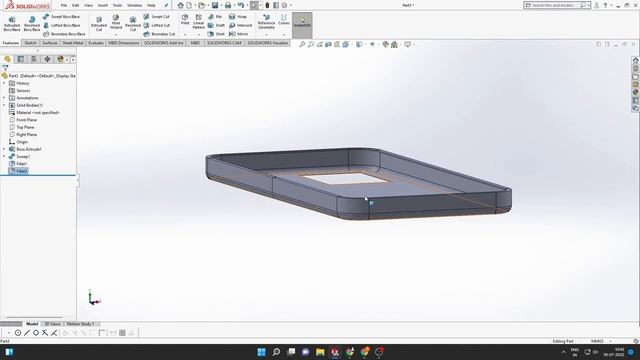Expand the History tree node
The image size is (640, 360).
click(x=4, y=83)
